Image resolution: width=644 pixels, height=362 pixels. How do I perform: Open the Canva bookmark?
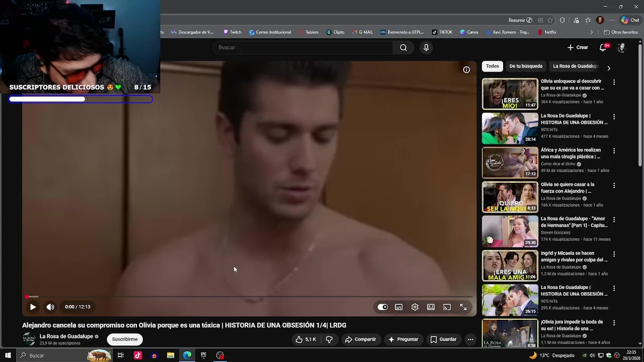(x=469, y=32)
